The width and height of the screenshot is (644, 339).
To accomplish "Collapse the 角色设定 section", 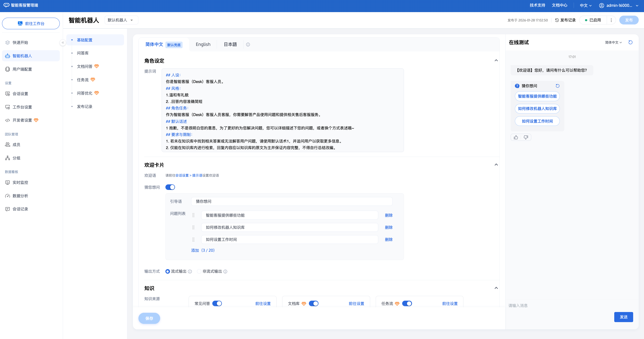I will click(496, 61).
